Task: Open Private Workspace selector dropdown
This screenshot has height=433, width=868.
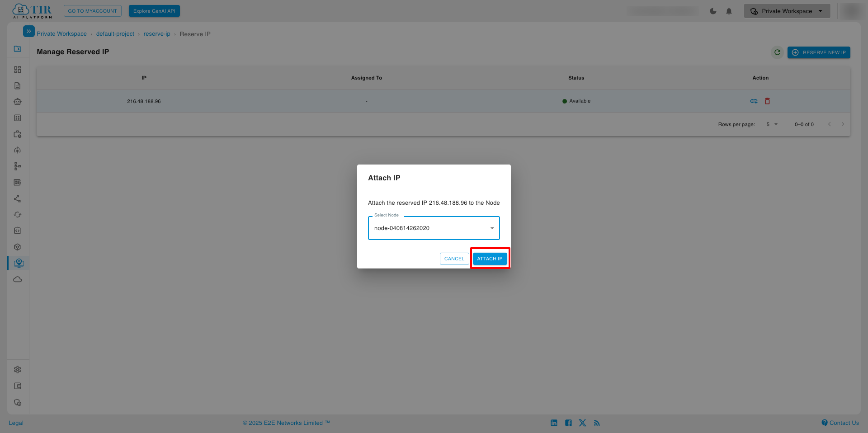Action: tap(787, 11)
